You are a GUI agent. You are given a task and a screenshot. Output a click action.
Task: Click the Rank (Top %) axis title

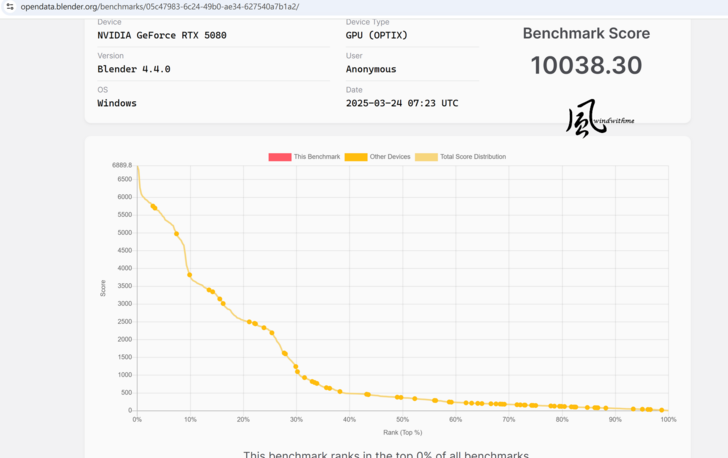(403, 432)
